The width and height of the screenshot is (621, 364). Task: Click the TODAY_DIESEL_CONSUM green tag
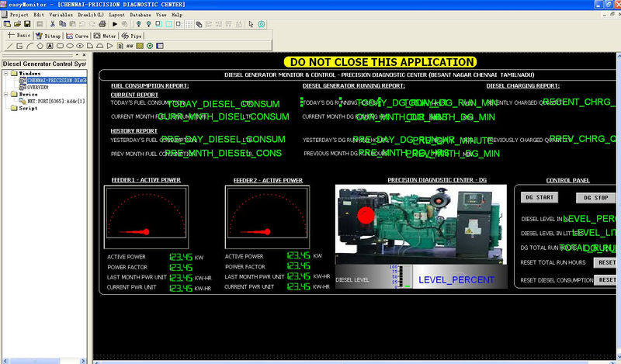click(x=224, y=104)
